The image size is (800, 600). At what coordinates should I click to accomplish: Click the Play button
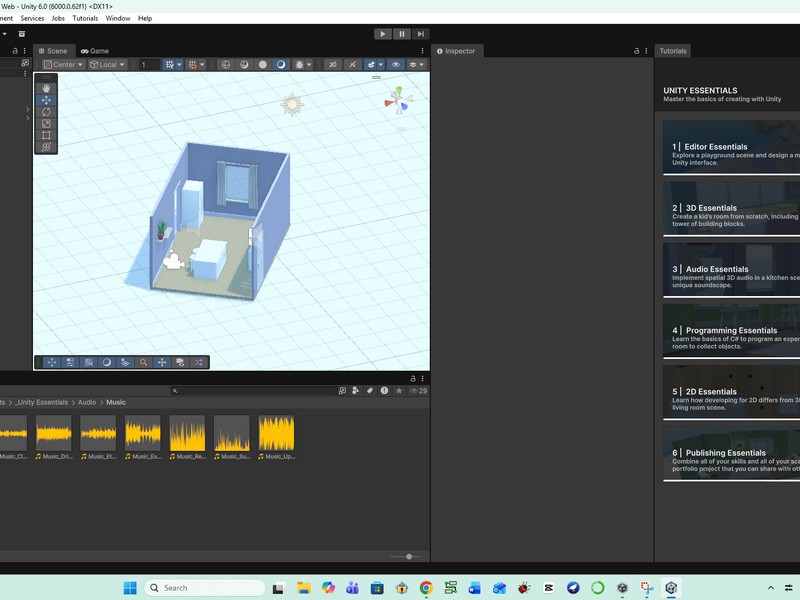tap(382, 34)
